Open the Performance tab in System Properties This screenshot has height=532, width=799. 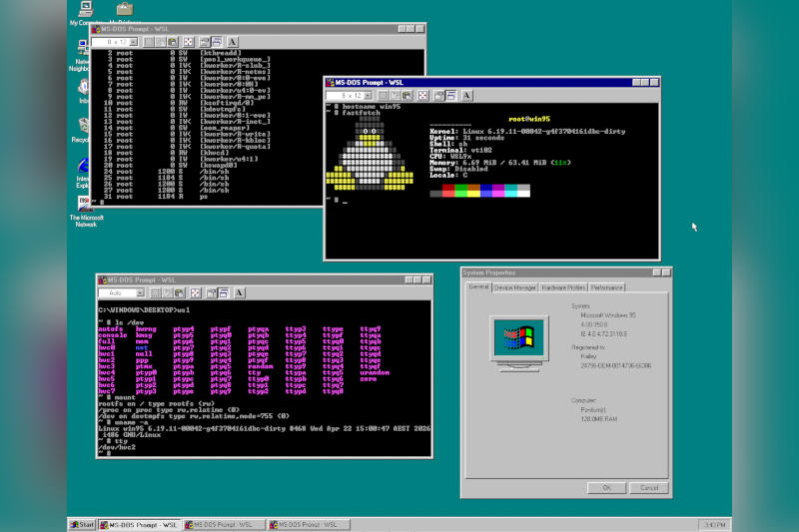coord(606,287)
